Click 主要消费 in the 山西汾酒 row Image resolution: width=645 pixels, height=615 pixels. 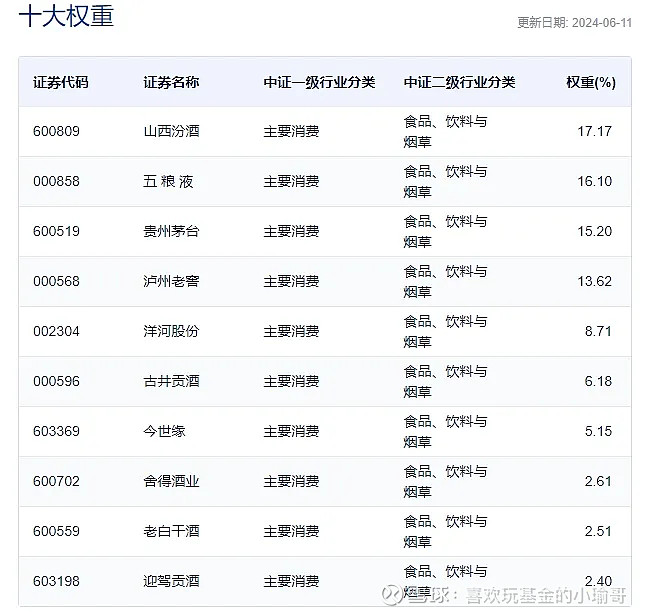click(x=291, y=131)
